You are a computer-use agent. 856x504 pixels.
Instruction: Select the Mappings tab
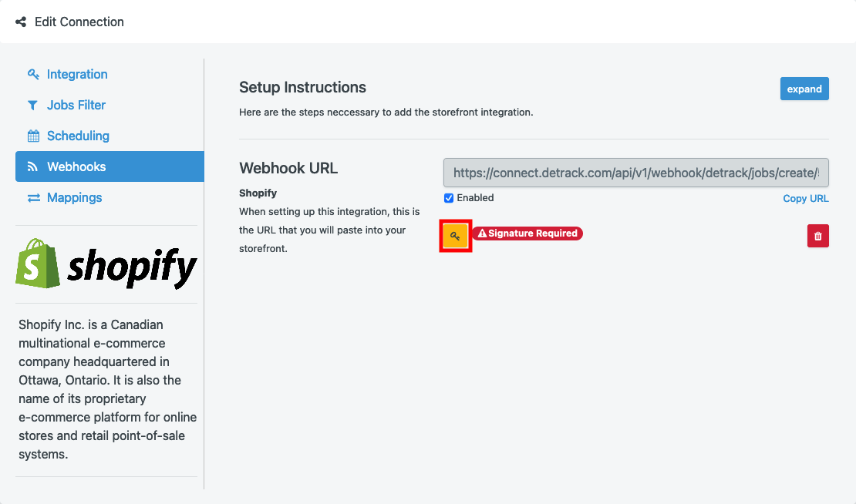pyautogui.click(x=74, y=198)
